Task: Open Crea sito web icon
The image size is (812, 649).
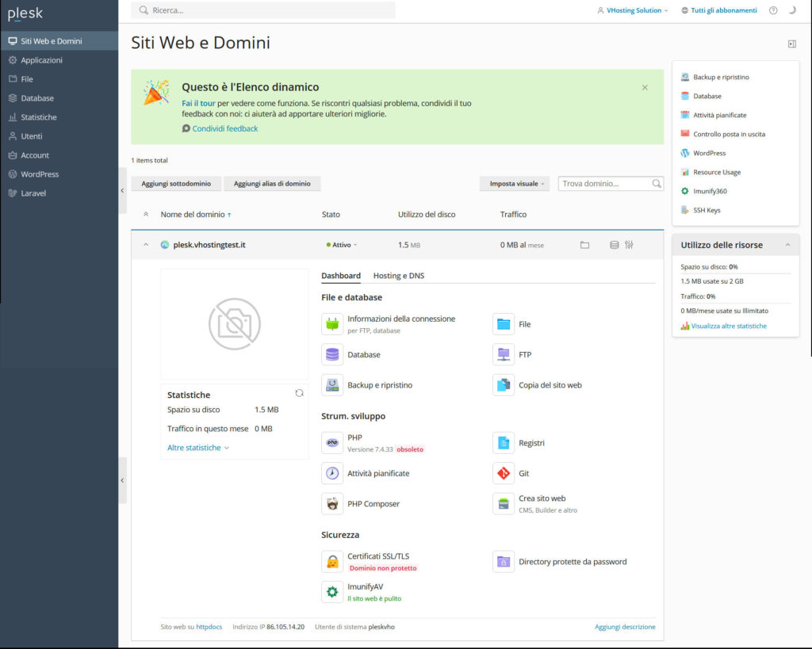Action: click(x=504, y=503)
